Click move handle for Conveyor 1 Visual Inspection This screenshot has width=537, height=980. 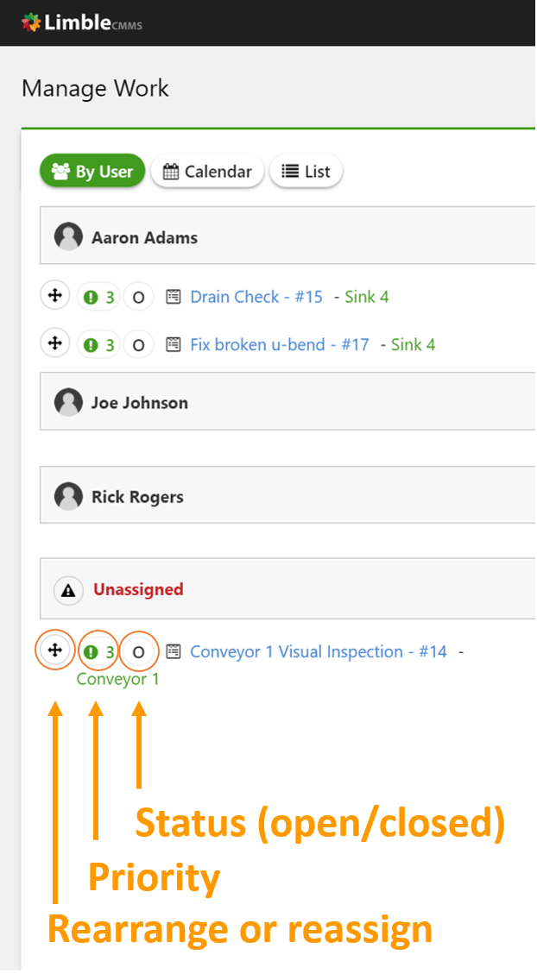(x=55, y=650)
